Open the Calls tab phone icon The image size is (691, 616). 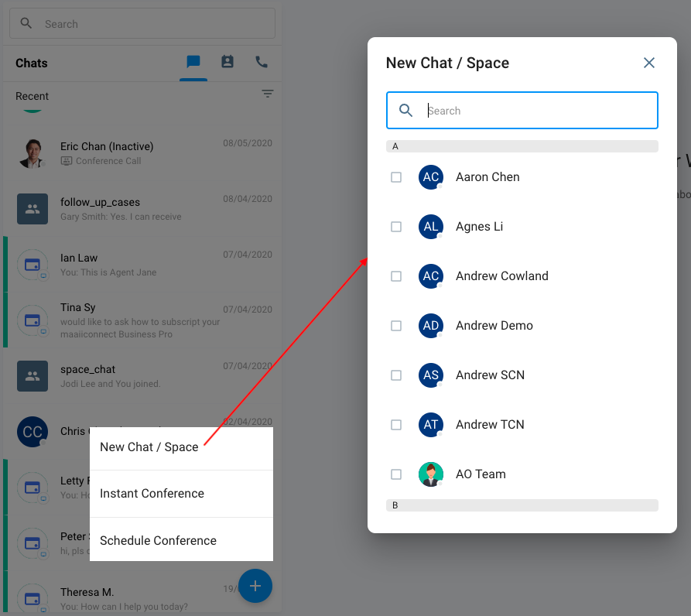coord(262,62)
